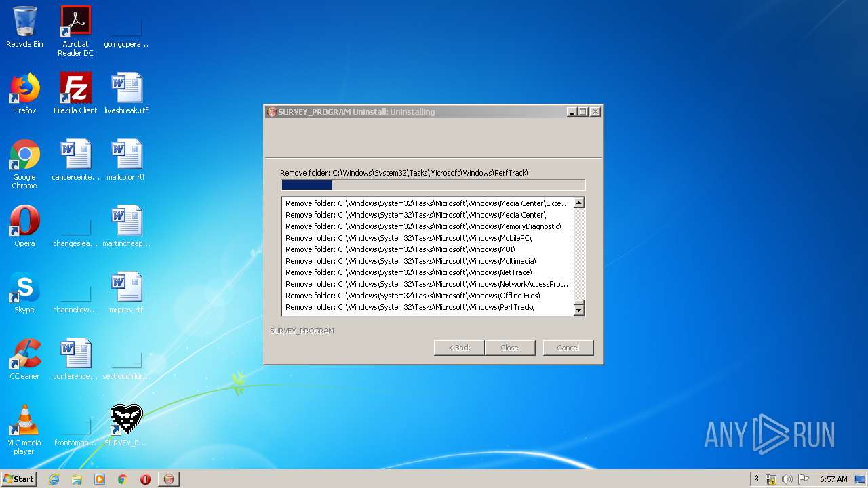Select cancercente document icon
Screen dimensions: 868x488
click(x=75, y=160)
